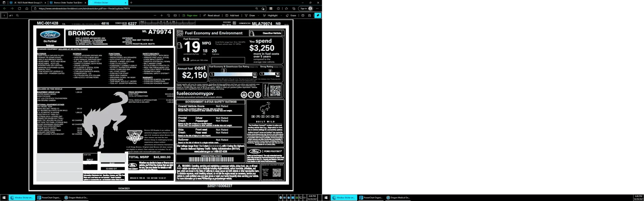Select the Add text tool
Image resolution: width=644 pixels, height=201 pixels.
[233, 15]
